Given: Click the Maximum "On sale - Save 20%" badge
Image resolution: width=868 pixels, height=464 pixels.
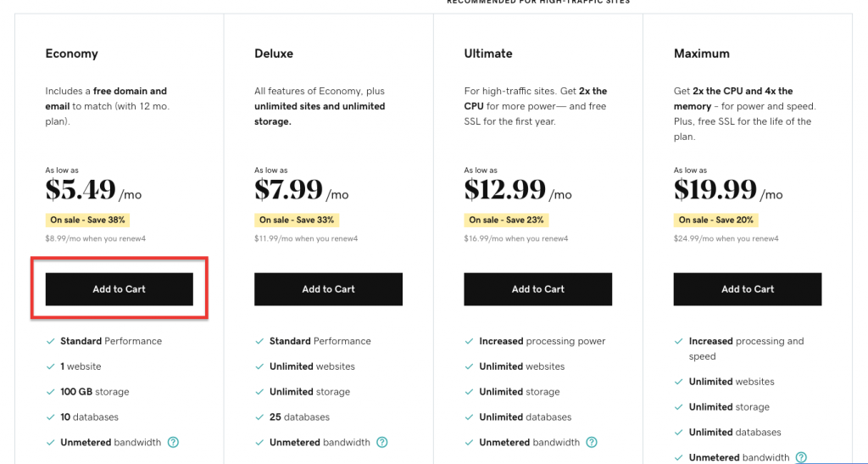Looking at the screenshot, I should (715, 220).
